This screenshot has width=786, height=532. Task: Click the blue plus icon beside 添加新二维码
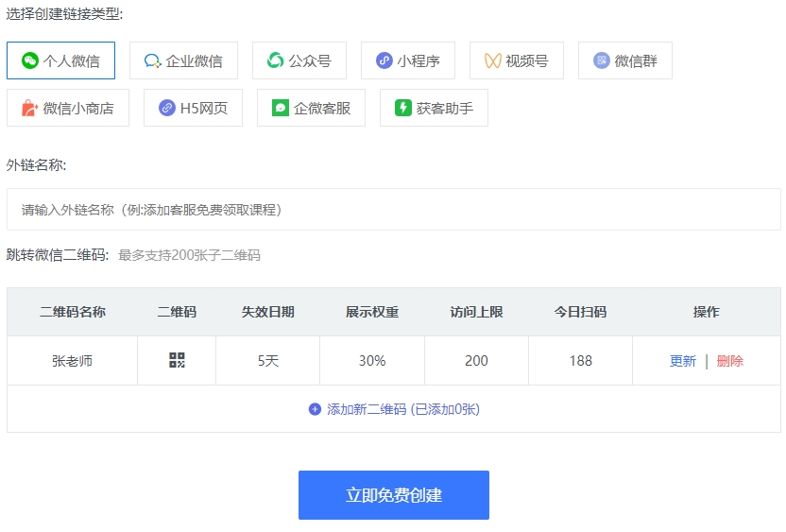pyautogui.click(x=315, y=410)
